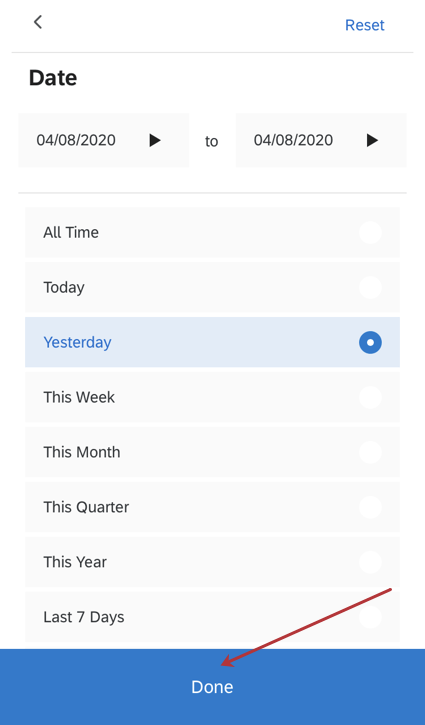Select the This Quarter radio button
The width and height of the screenshot is (425, 725).
pos(370,507)
